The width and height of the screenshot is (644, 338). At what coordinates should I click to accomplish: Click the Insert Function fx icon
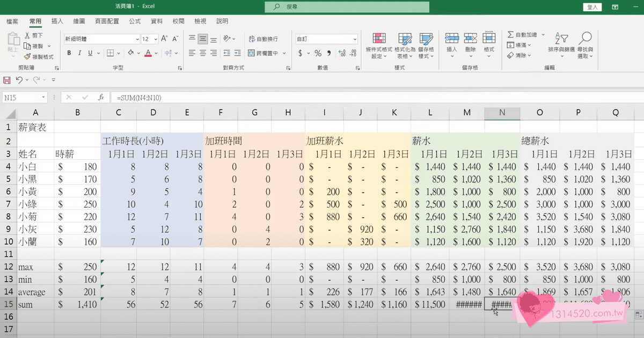point(101,97)
